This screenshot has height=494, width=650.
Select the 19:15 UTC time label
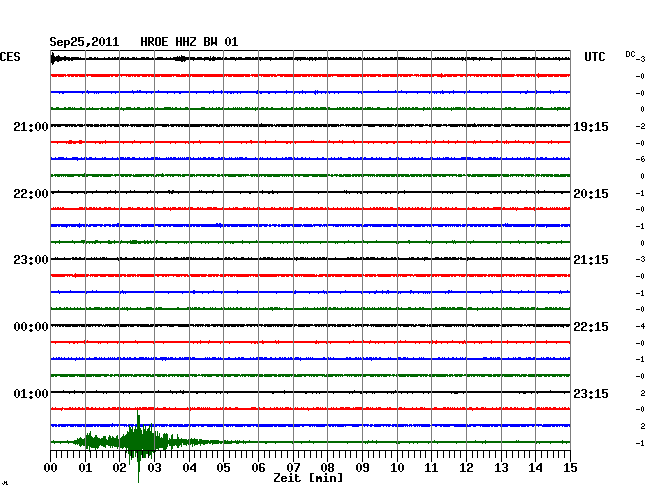591,127
